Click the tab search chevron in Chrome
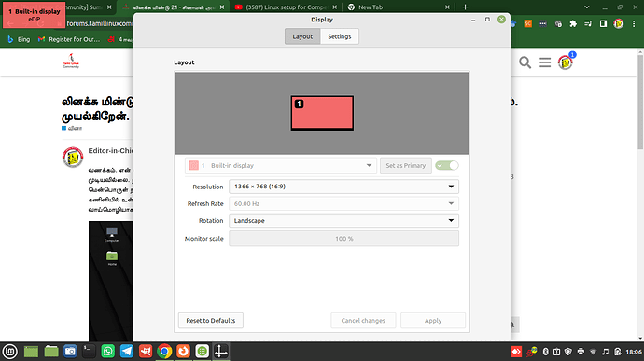This screenshot has height=361, width=644. click(586, 7)
